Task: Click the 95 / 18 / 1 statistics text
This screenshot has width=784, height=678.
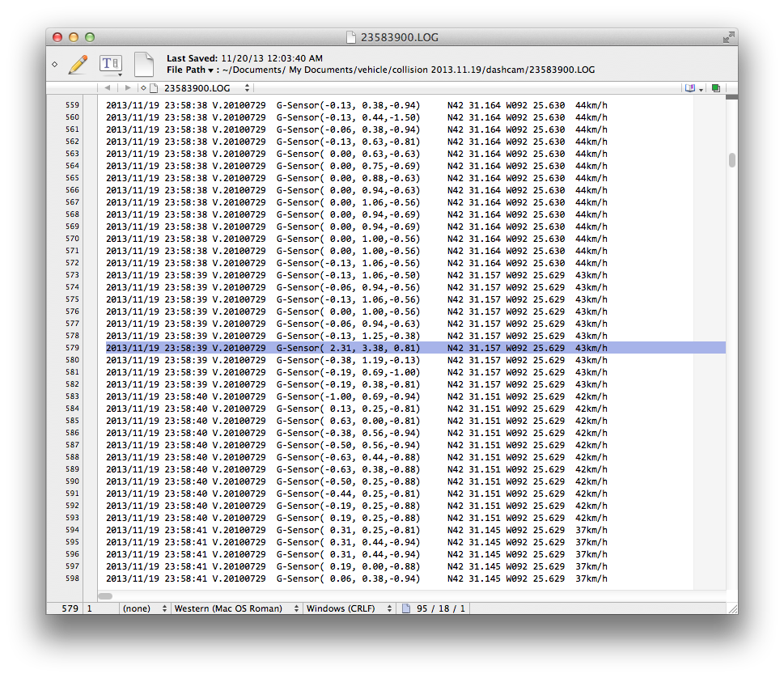Action: pyautogui.click(x=440, y=608)
